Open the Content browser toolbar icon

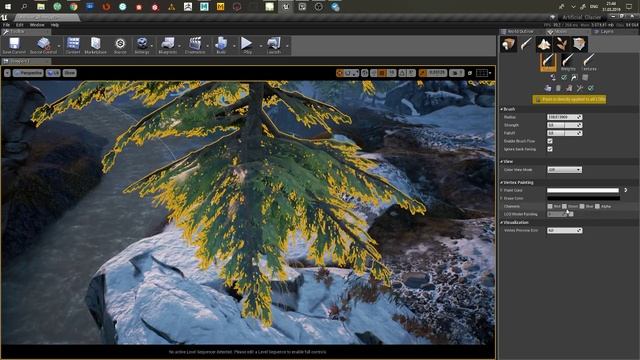pos(73,46)
